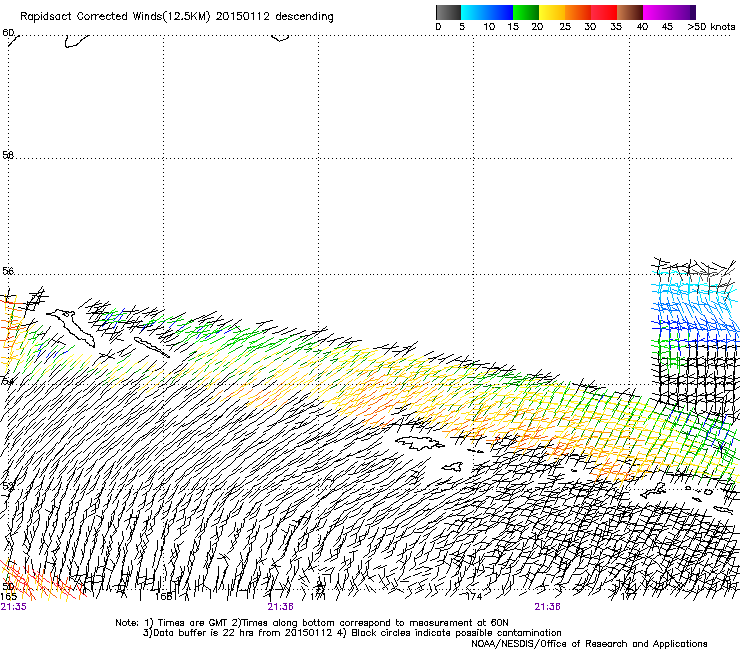Select the yellow 20-25 knots legend color

click(x=552, y=12)
